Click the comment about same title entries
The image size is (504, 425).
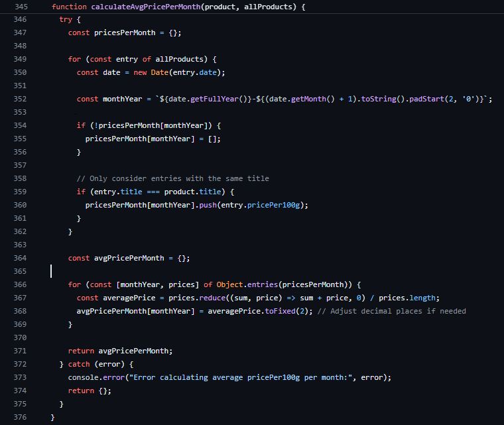coord(172,178)
